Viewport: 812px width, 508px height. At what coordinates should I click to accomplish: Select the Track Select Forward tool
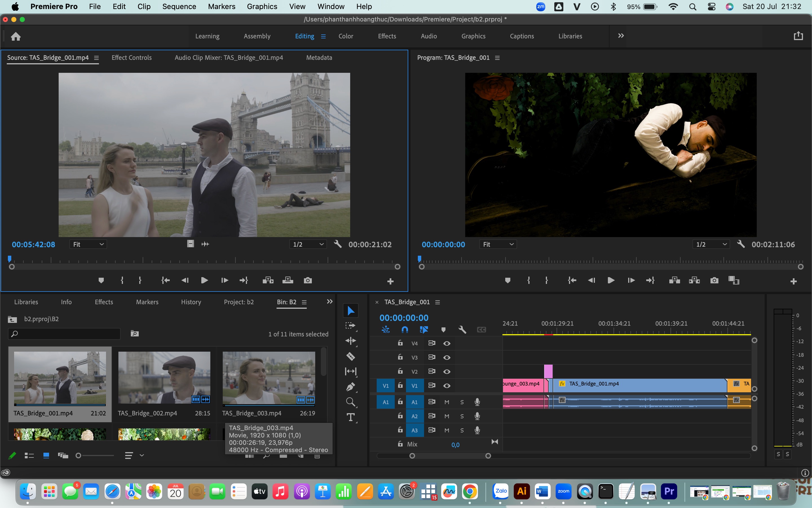click(x=351, y=326)
